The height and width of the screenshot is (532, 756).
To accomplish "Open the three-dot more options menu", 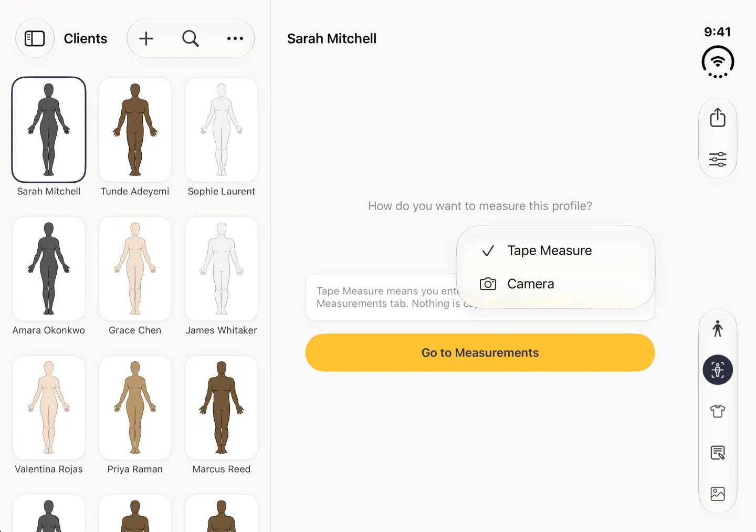I will point(235,38).
